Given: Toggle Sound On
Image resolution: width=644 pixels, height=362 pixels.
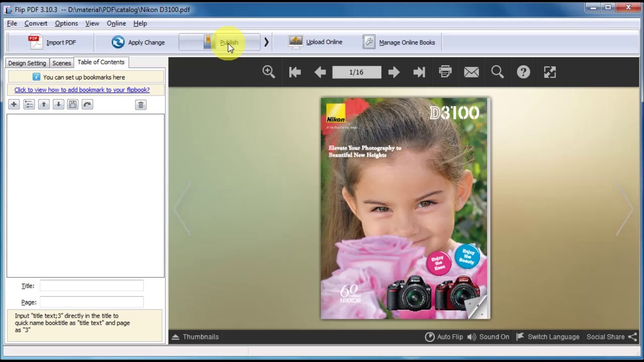Looking at the screenshot, I should (488, 337).
